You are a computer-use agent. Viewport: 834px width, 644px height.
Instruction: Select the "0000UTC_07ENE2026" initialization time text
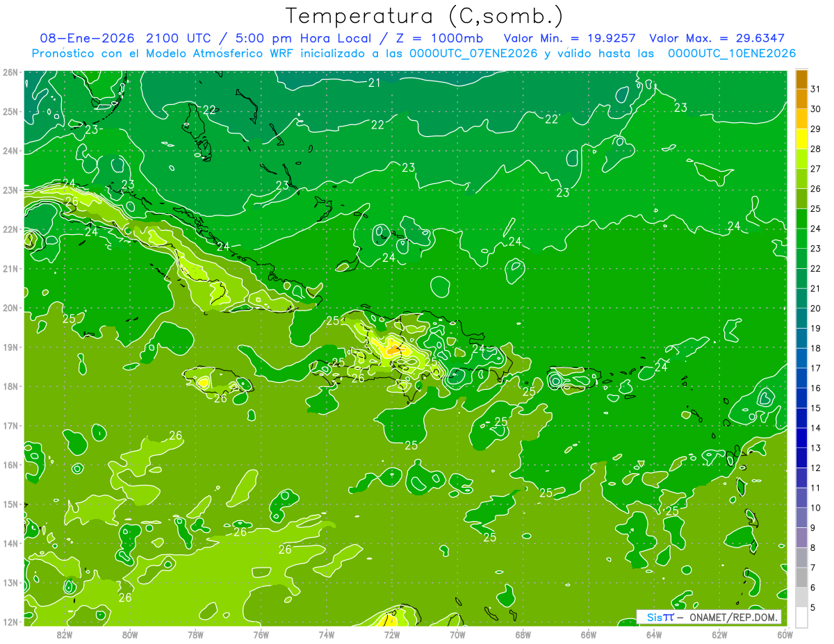point(473,53)
